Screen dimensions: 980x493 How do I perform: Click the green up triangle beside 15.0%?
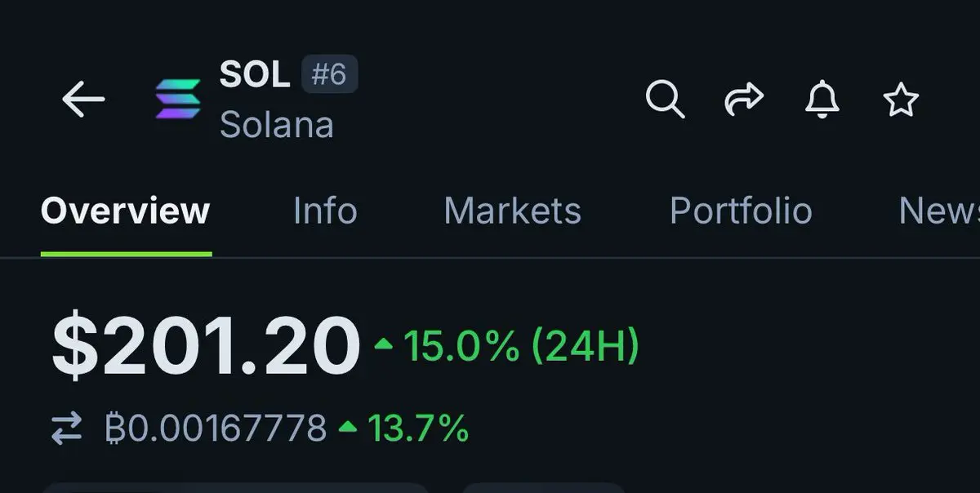point(383,344)
